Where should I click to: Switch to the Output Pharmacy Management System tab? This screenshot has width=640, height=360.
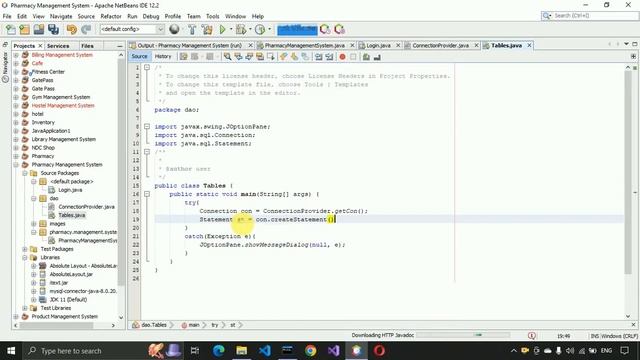(190, 45)
